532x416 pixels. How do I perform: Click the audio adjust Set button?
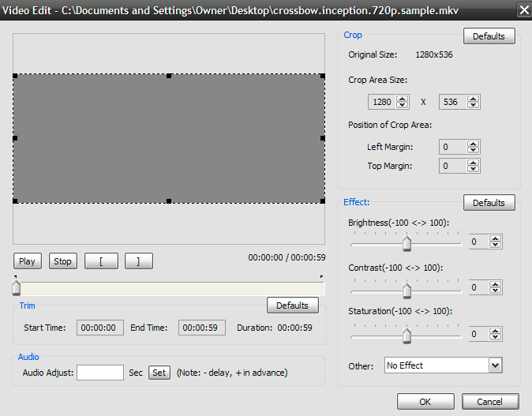159,373
